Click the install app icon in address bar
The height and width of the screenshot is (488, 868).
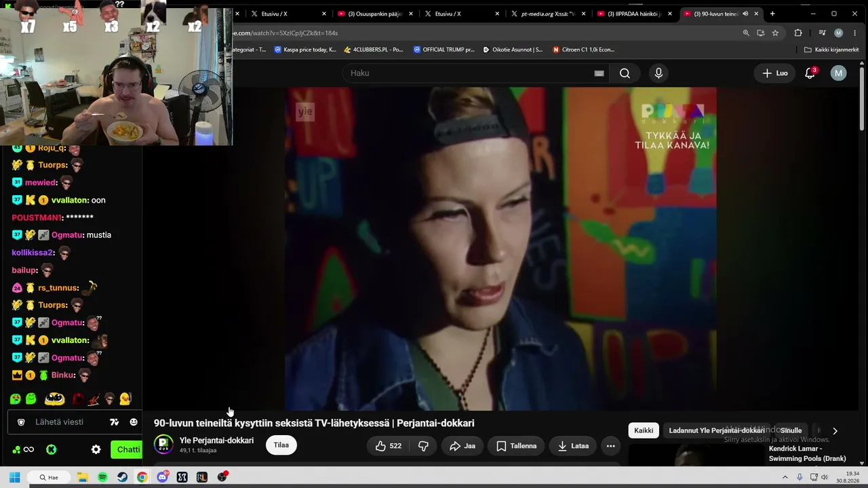point(761,33)
